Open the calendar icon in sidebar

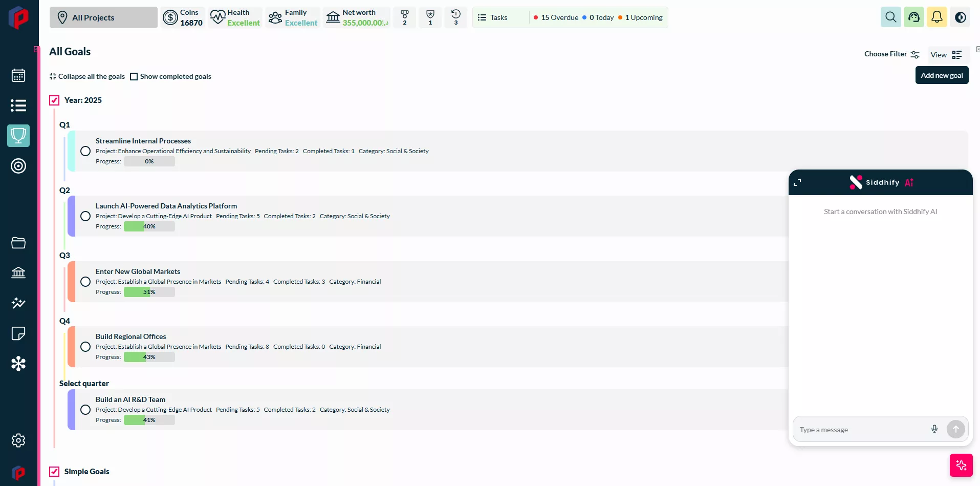tap(18, 76)
